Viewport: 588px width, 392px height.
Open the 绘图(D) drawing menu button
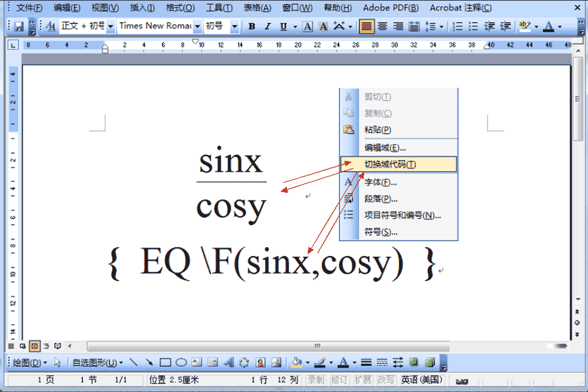click(29, 363)
